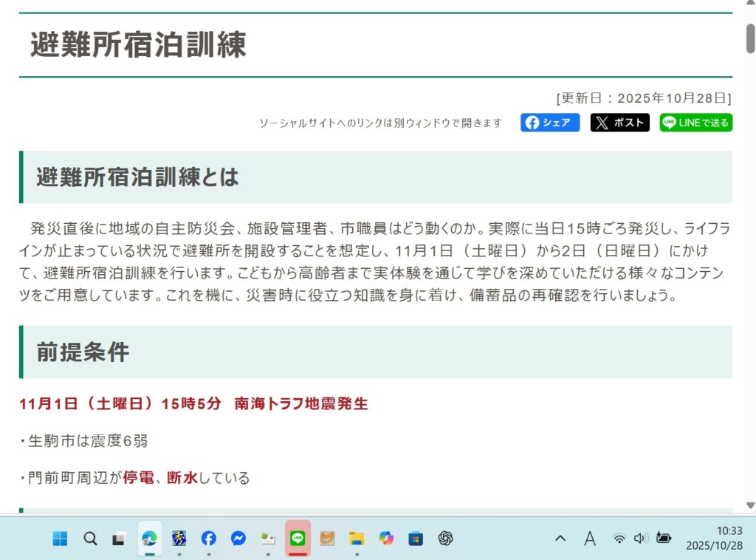Image resolution: width=756 pixels, height=560 pixels.
Task: Switch to Microsoft Edge in the taskbar
Action: tap(149, 539)
